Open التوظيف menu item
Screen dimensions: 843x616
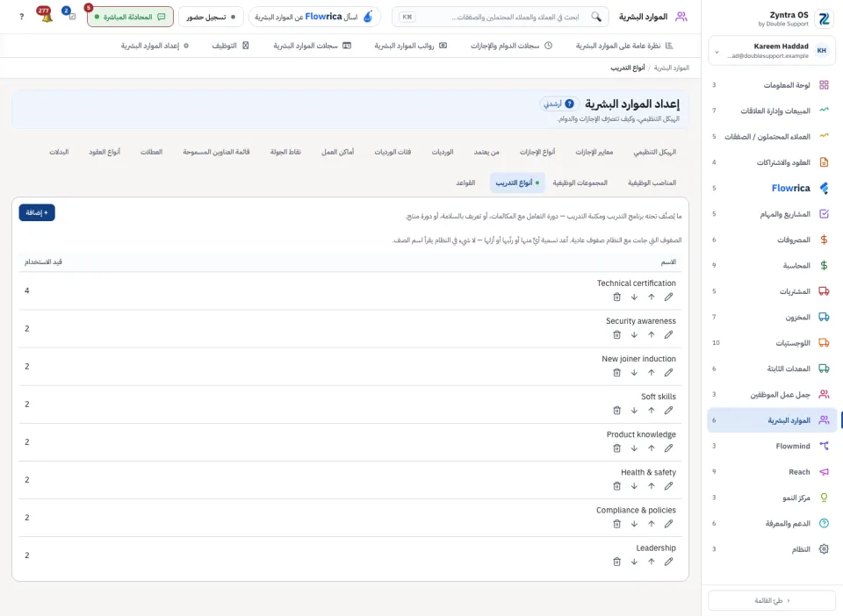230,46
